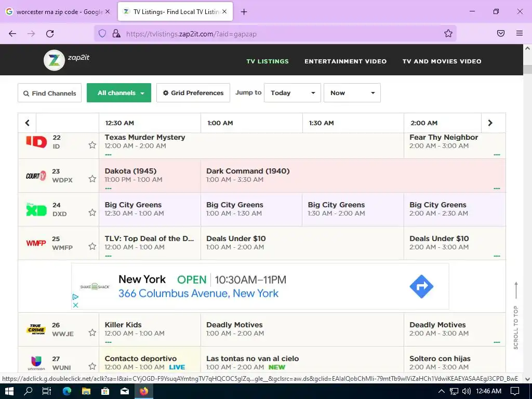Open File Explorer from taskbar
The image size is (532, 399).
coord(86,391)
